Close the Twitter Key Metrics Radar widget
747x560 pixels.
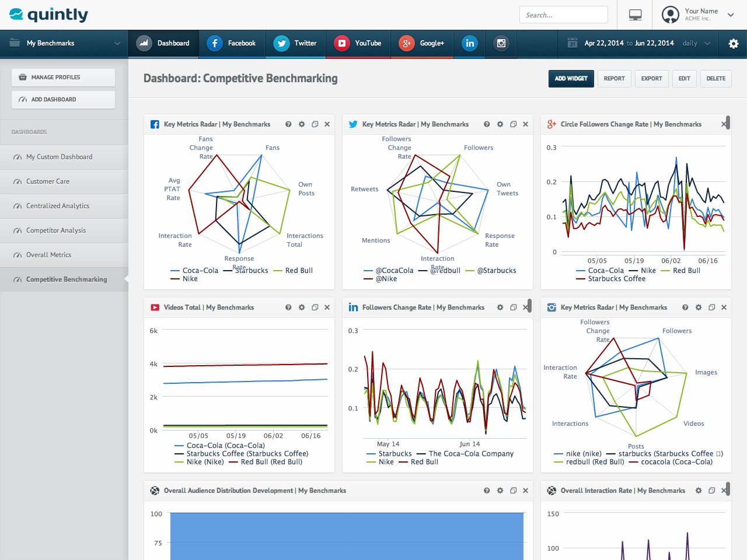point(526,124)
